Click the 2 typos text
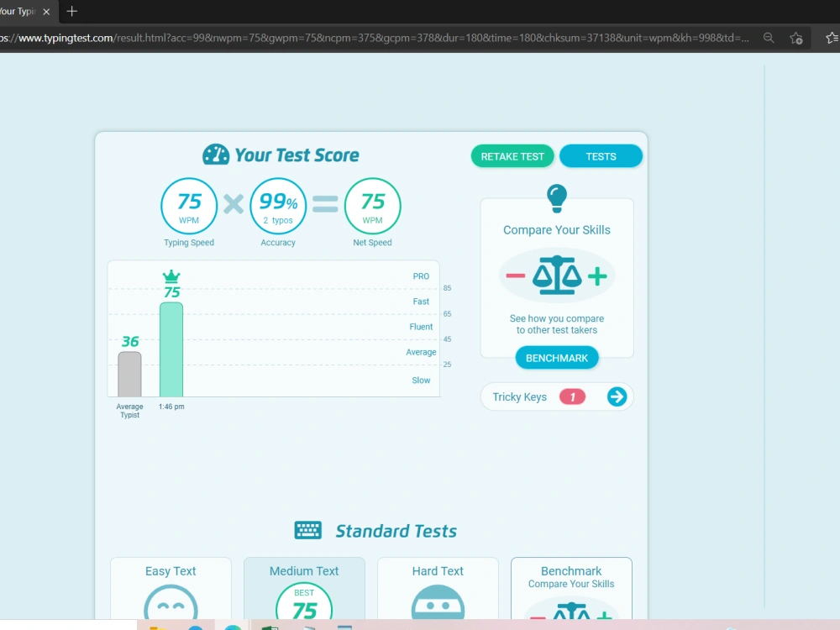This screenshot has width=840, height=630. tap(278, 220)
